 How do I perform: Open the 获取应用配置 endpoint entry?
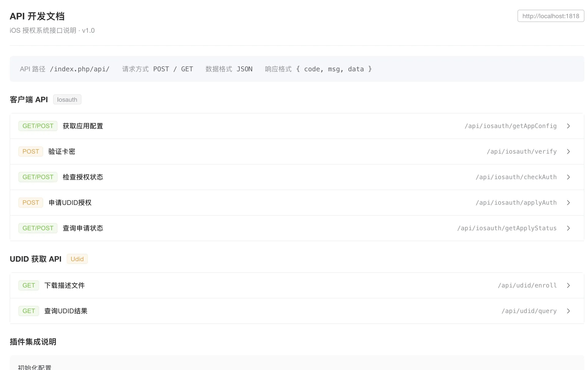pyautogui.click(x=83, y=126)
